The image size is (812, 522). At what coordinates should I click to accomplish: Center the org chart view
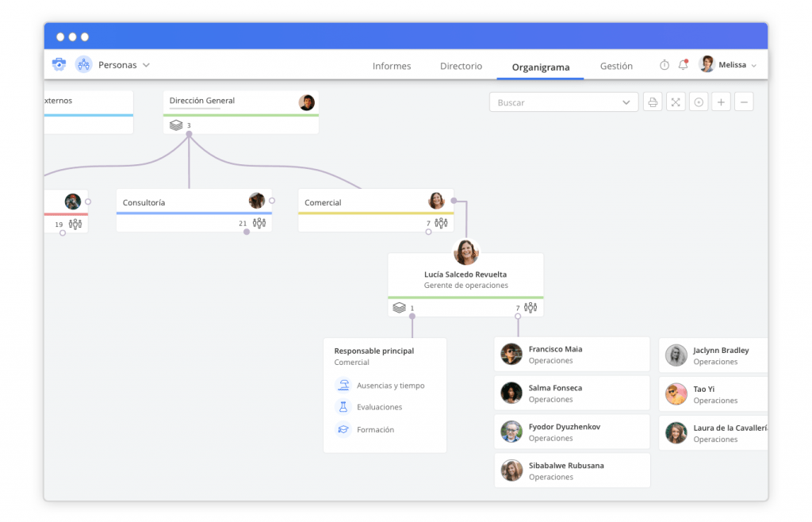tap(699, 102)
